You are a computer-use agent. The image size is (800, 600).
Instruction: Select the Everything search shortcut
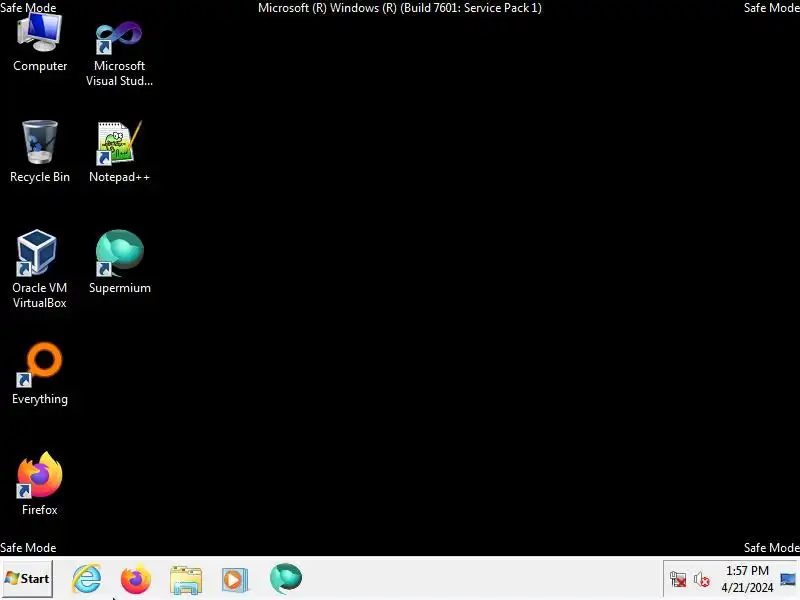coord(40,373)
